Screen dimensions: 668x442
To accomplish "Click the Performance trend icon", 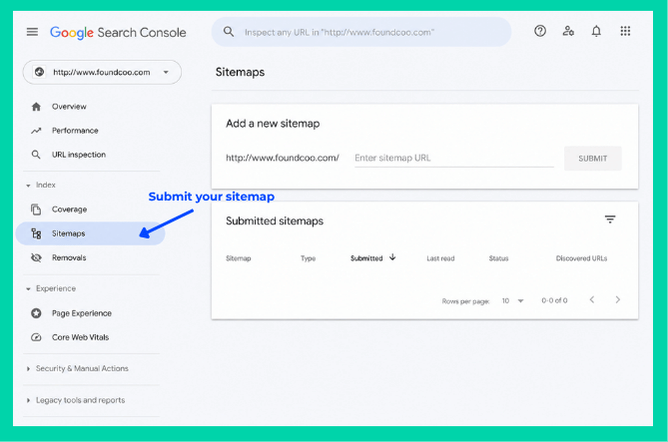I will coord(36,131).
